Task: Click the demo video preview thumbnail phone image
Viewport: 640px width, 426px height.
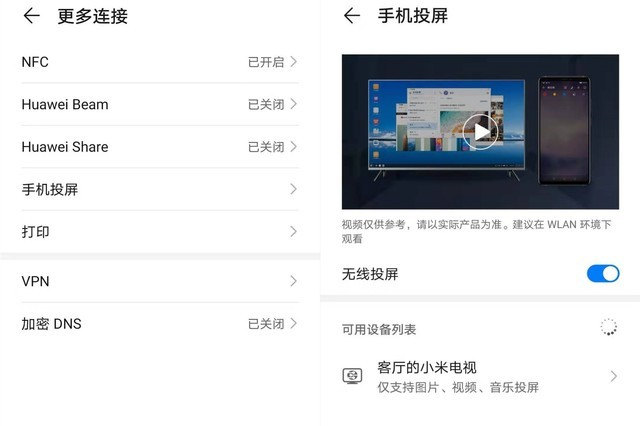Action: 564,131
